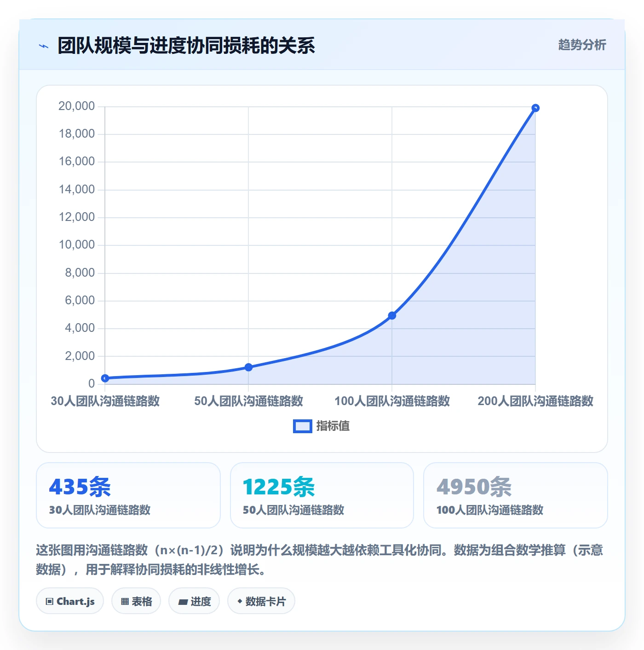Viewport: 644px width, 650px height.
Task: Click the 趋势分析 label in the header
Action: coord(582,45)
